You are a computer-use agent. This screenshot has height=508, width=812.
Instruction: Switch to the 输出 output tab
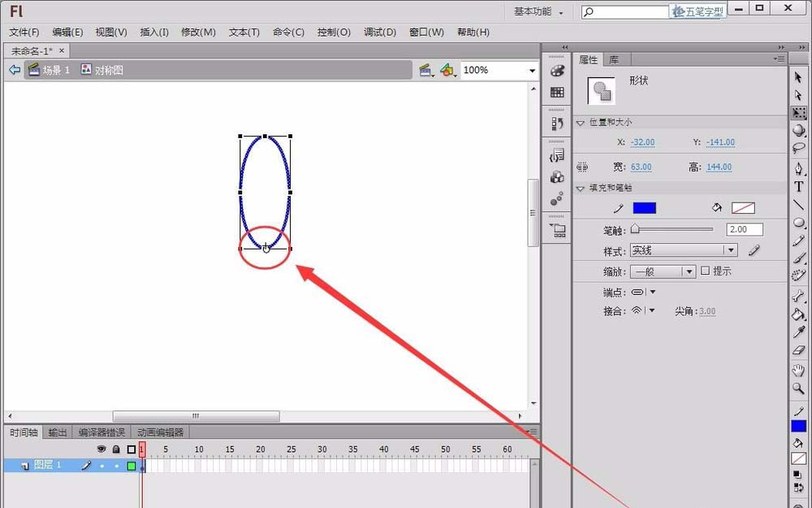tap(57, 432)
